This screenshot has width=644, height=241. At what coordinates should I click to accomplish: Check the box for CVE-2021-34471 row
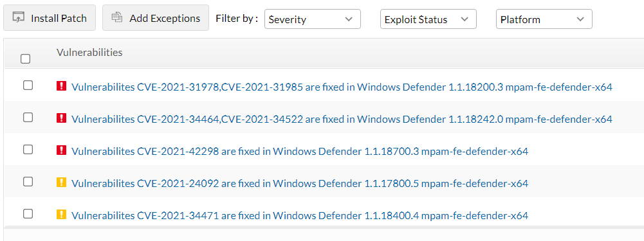(x=28, y=213)
